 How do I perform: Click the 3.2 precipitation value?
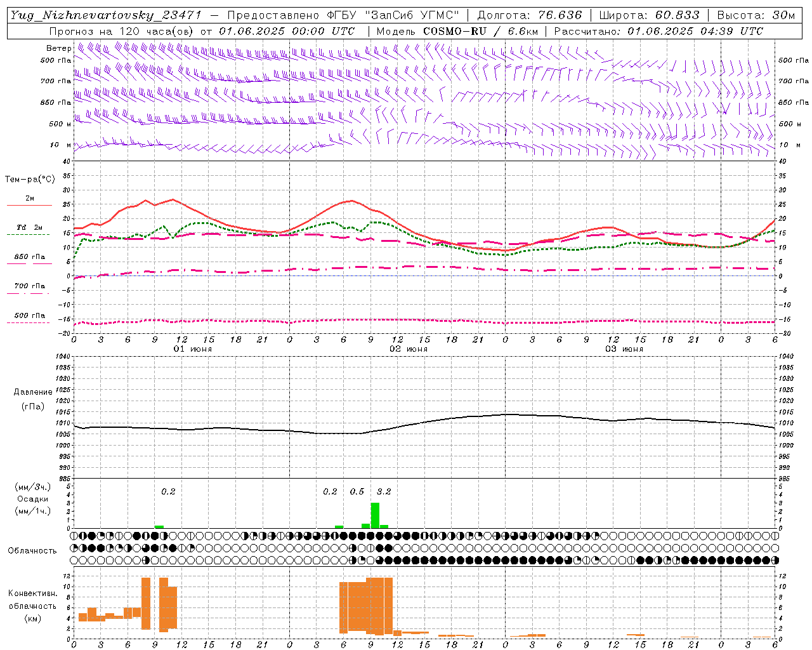[x=384, y=491]
